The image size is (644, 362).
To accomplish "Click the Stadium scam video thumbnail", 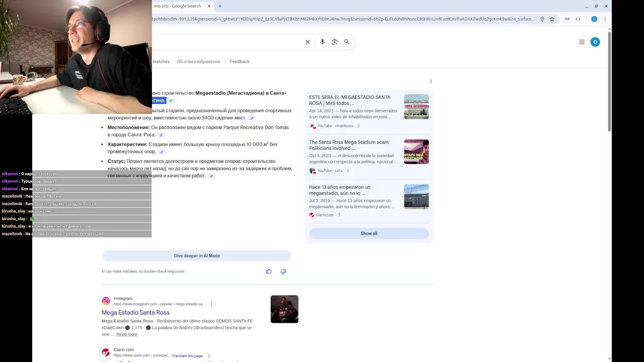I will coord(416,152).
